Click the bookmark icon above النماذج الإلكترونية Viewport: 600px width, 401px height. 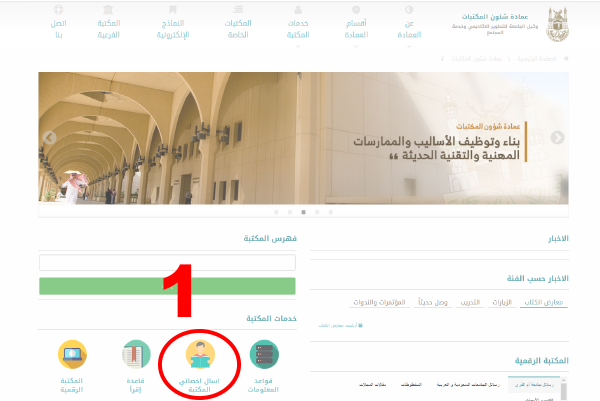(173, 10)
